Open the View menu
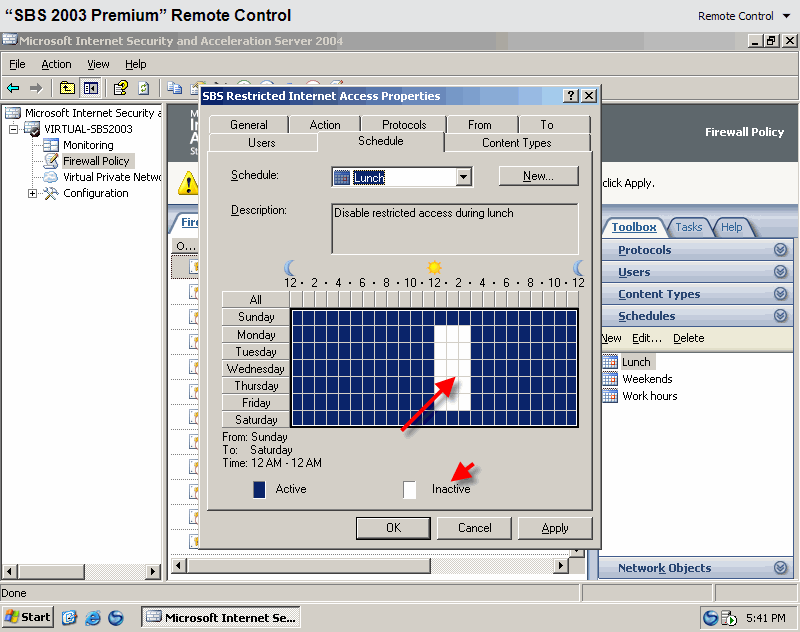 (98, 64)
